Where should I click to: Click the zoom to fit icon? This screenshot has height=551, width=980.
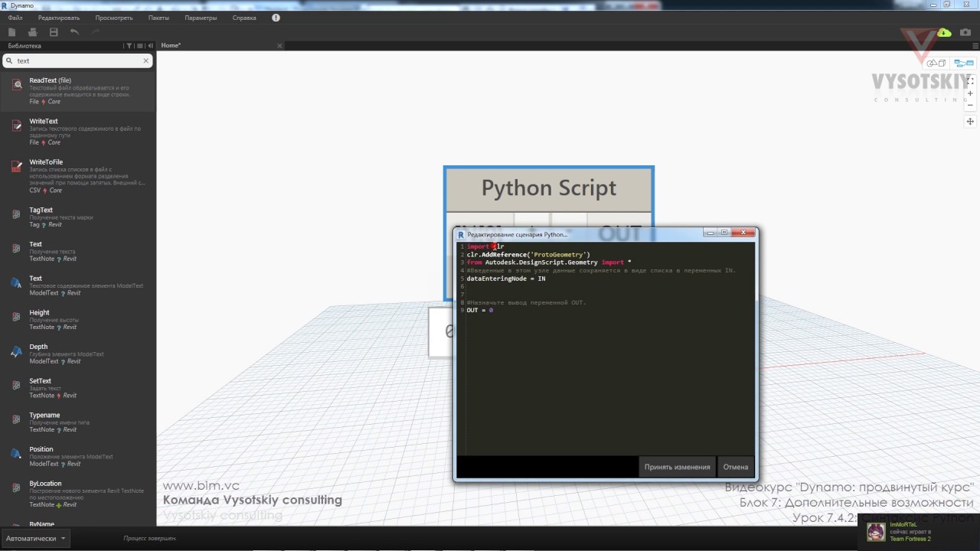(x=970, y=80)
